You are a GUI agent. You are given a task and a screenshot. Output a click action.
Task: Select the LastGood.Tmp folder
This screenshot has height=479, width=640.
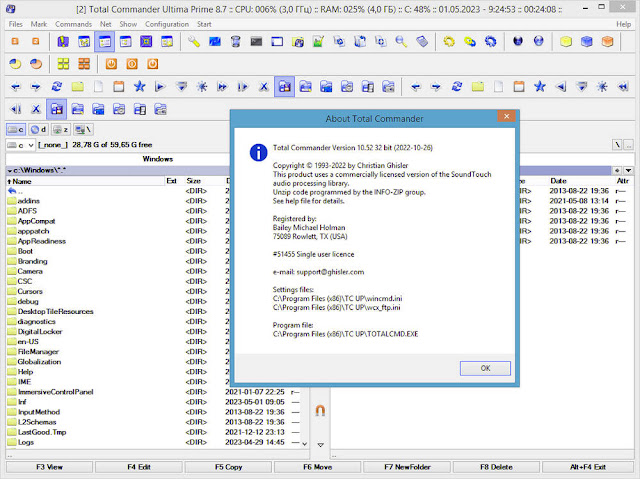tap(42, 432)
